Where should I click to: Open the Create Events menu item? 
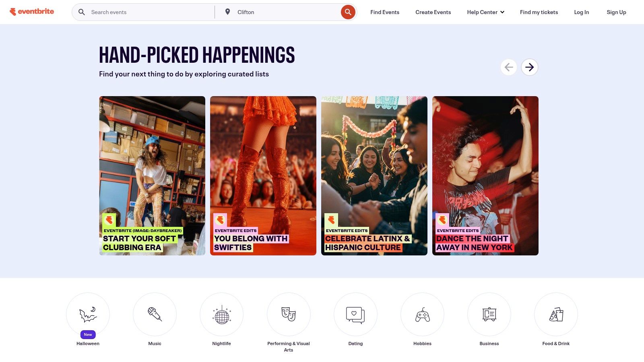pyautogui.click(x=433, y=12)
